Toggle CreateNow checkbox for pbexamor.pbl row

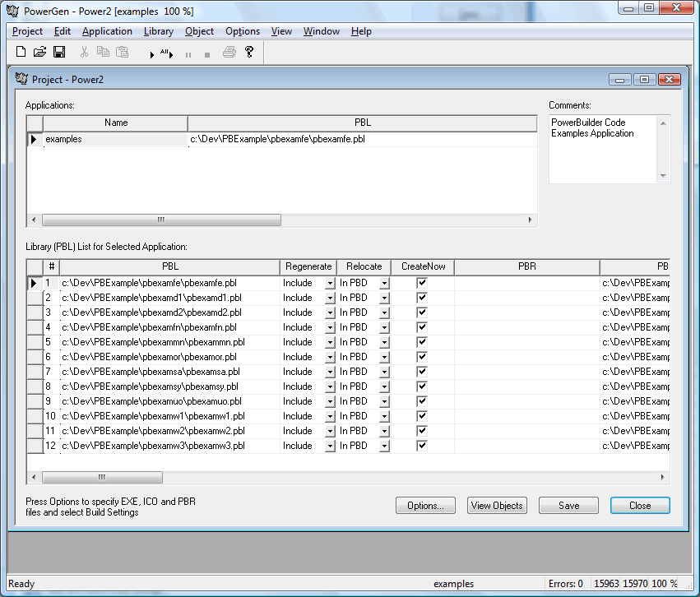pos(422,357)
